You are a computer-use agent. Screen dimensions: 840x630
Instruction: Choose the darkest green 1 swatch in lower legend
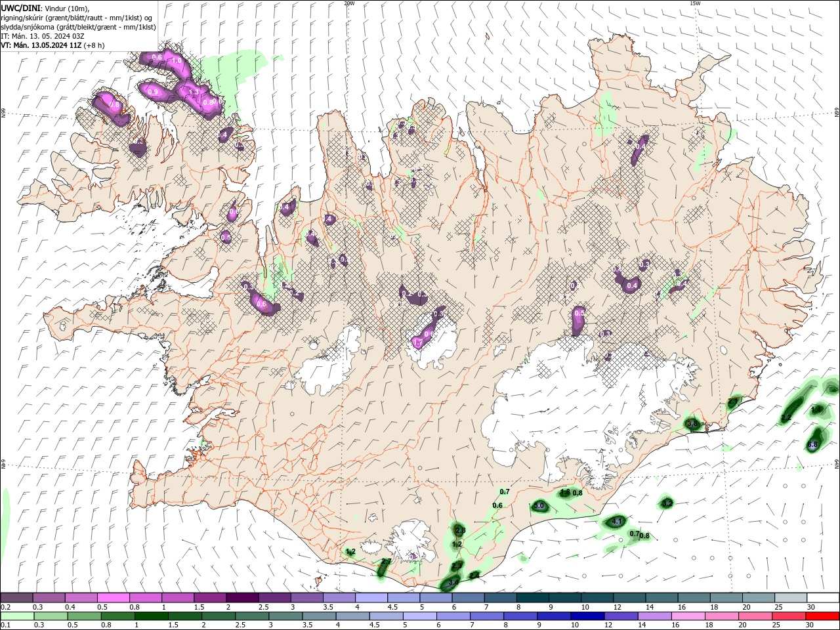150,616
